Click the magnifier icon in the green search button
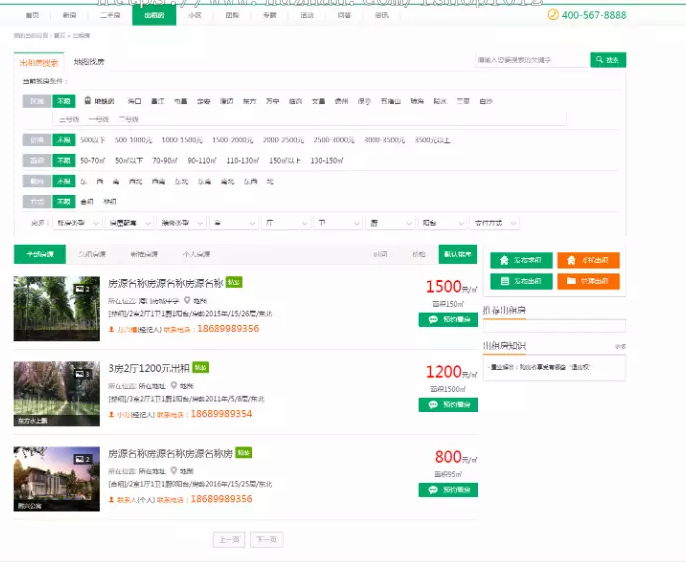 599,59
